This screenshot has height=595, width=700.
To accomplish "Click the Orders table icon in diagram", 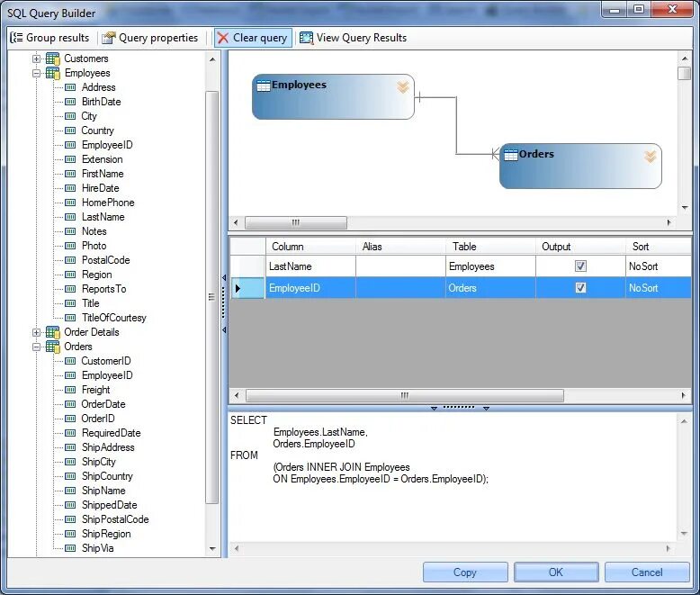I will (511, 155).
